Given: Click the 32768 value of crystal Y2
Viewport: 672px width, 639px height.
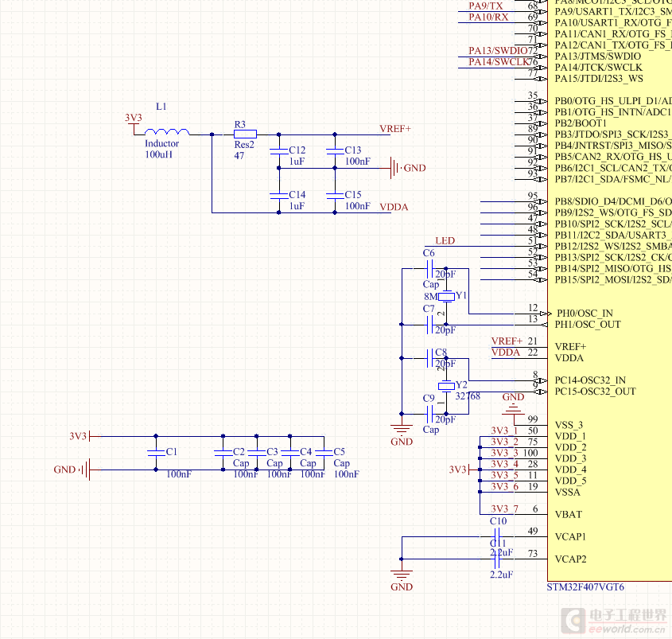Looking at the screenshot, I should pos(468,396).
